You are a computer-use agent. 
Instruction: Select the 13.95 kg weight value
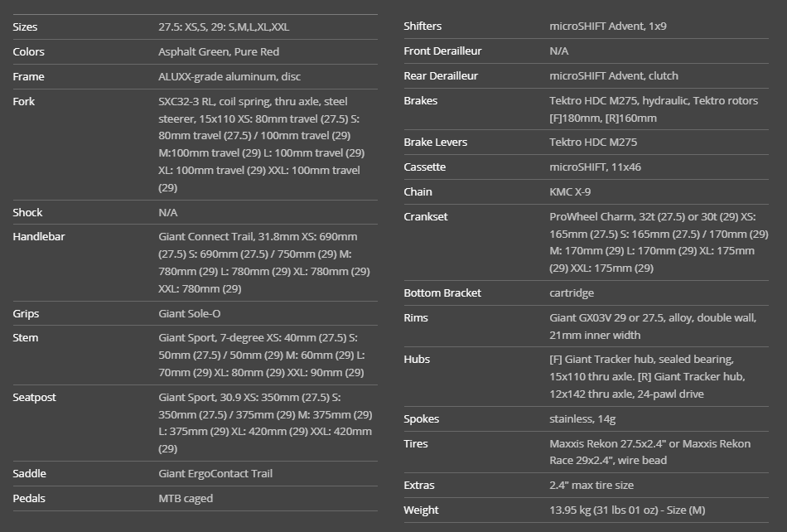click(x=627, y=510)
